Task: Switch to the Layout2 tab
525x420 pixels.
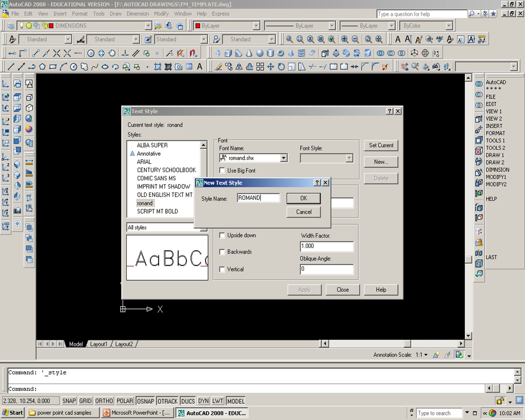Action: point(124,344)
